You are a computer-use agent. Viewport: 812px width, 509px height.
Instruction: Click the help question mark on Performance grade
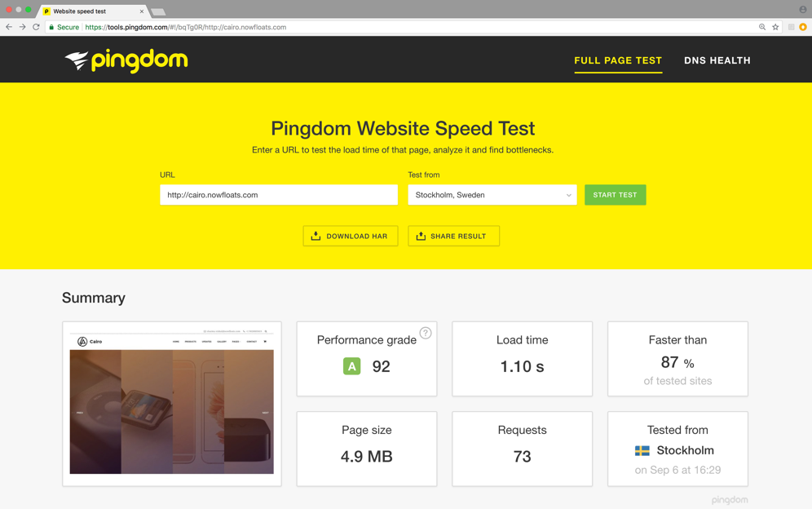click(x=426, y=333)
